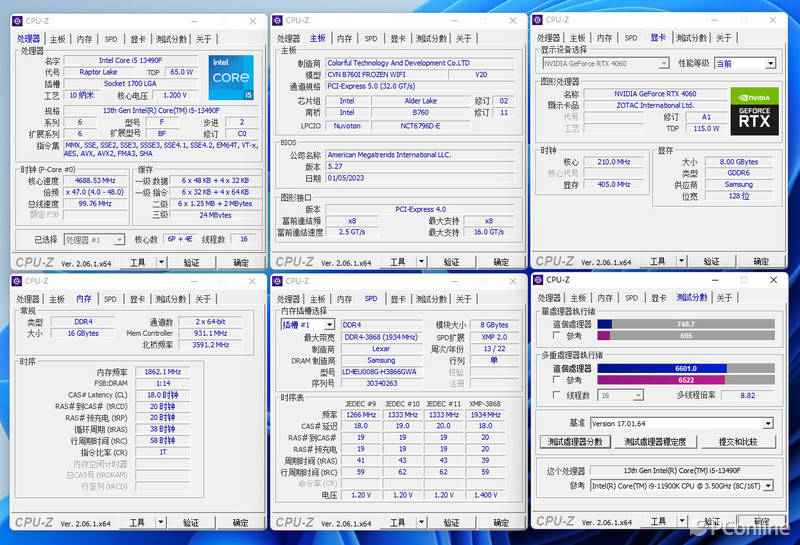The image size is (800, 545).
Task: Click the multi-thread reference 6522 bar
Action: [x=686, y=380]
